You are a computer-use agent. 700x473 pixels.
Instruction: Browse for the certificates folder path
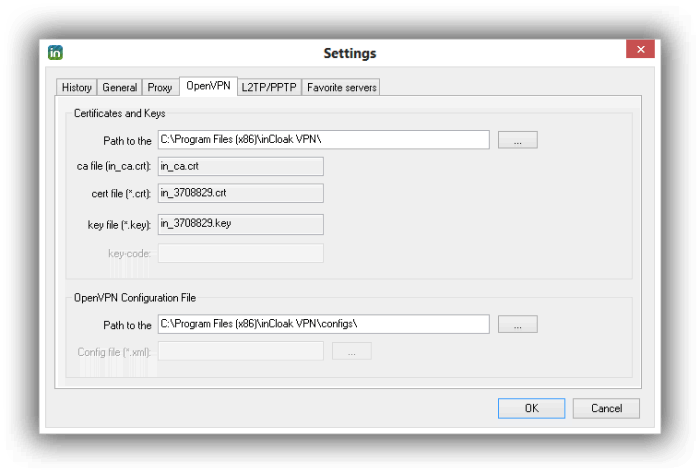point(518,140)
